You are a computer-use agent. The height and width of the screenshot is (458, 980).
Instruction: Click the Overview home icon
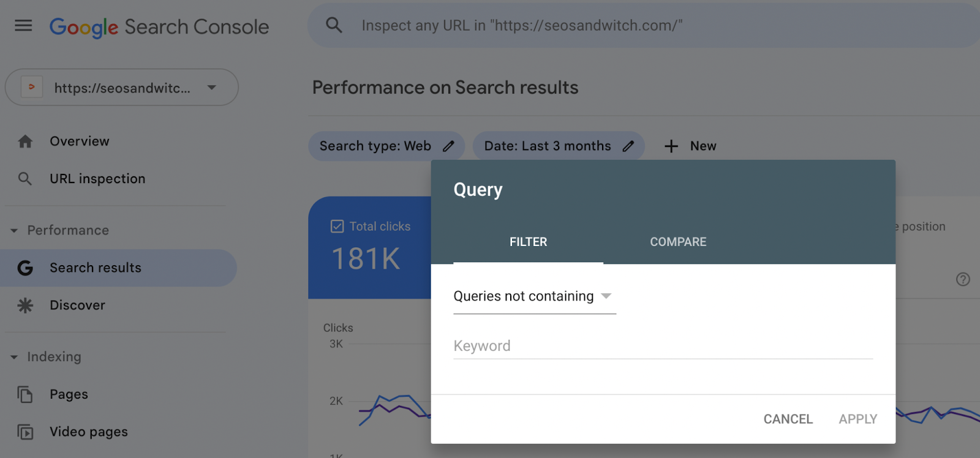25,141
